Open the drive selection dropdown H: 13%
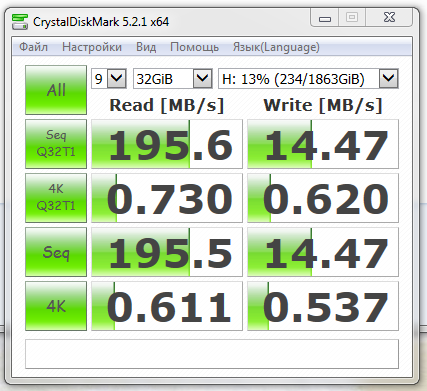The height and width of the screenshot is (391, 427). coord(308,79)
